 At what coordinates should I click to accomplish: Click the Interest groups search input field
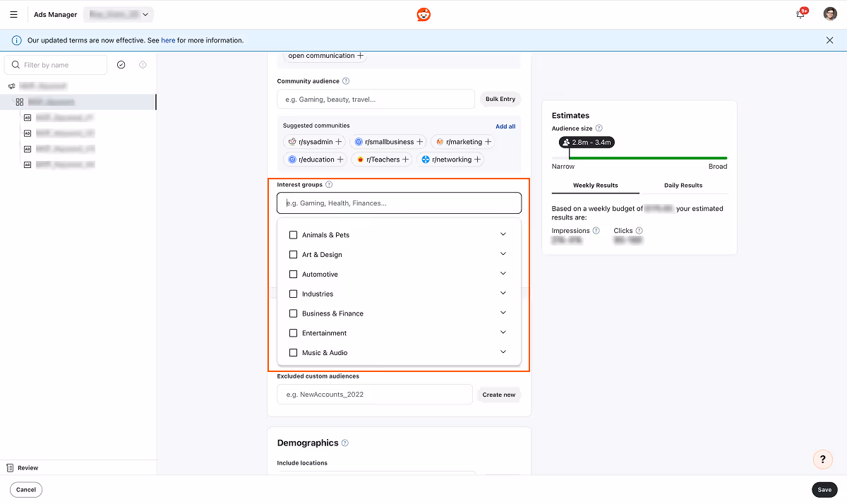[399, 203]
